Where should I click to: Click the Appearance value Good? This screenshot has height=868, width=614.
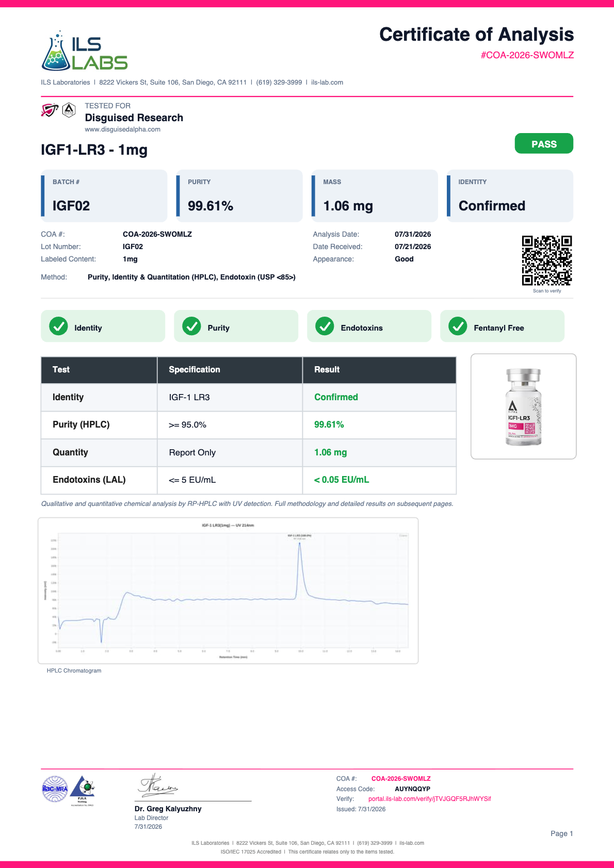point(404,259)
